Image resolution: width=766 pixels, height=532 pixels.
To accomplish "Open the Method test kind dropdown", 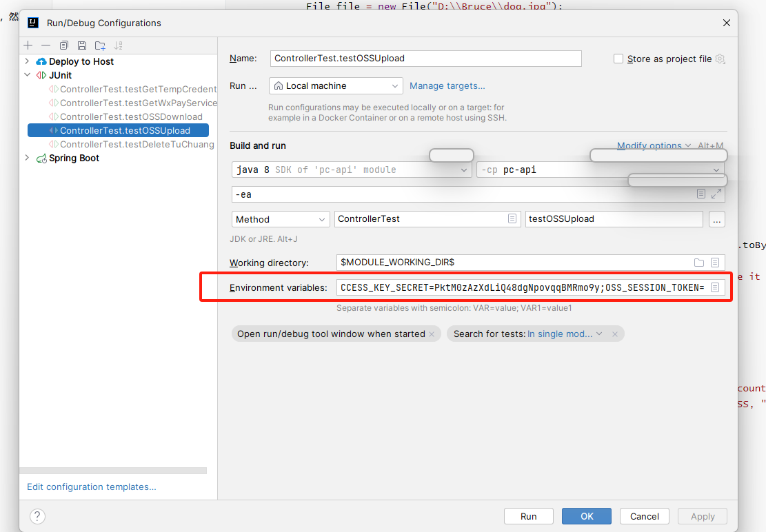I will tap(281, 219).
